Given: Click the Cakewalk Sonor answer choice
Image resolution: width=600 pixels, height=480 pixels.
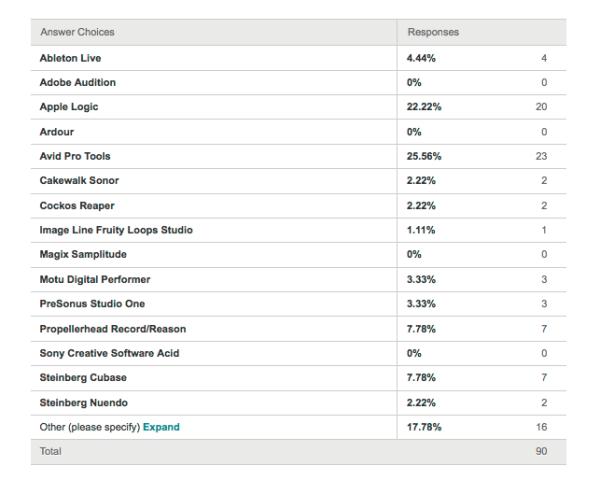Looking at the screenshot, I should [x=79, y=180].
